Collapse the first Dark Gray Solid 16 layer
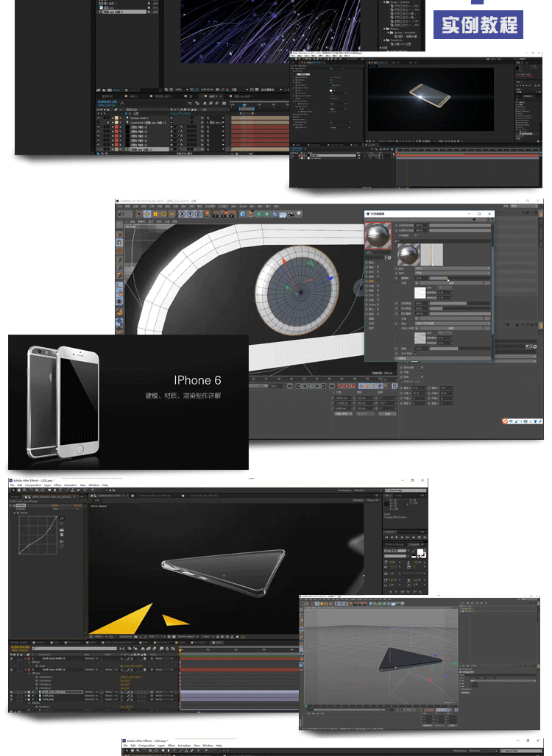The image size is (552, 756). pyautogui.click(x=26, y=659)
